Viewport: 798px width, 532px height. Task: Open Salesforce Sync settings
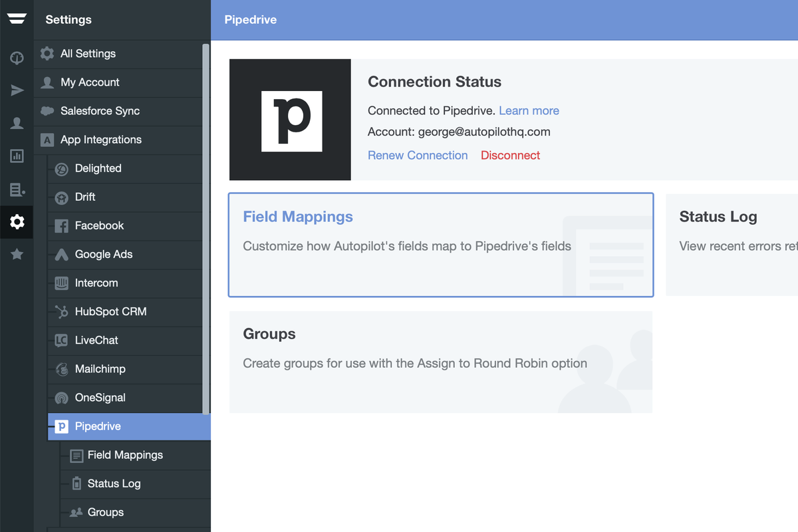pos(118,111)
